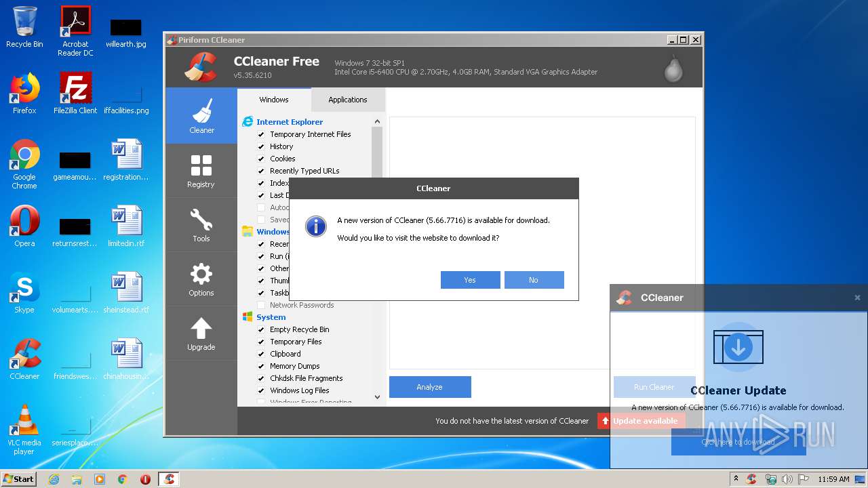
Task: Close the CCleaner Update popup
Action: coord(857,298)
